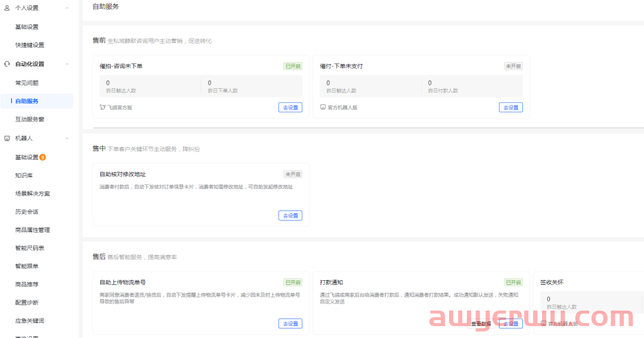Click the 售后 section heading
The width and height of the screenshot is (644, 338).
[x=99, y=257]
